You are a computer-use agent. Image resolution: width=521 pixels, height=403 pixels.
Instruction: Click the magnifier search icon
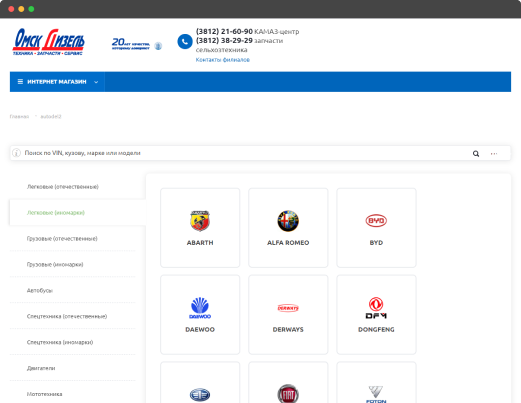pos(476,153)
